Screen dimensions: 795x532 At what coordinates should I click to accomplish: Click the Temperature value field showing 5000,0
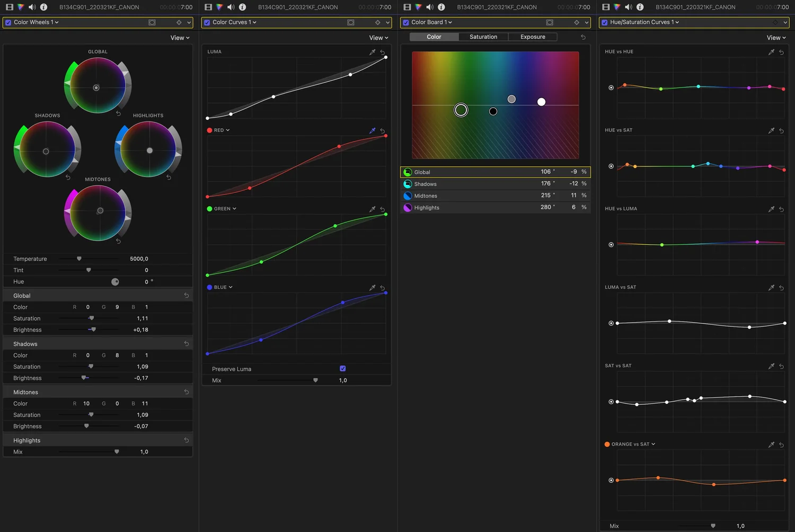tap(139, 259)
